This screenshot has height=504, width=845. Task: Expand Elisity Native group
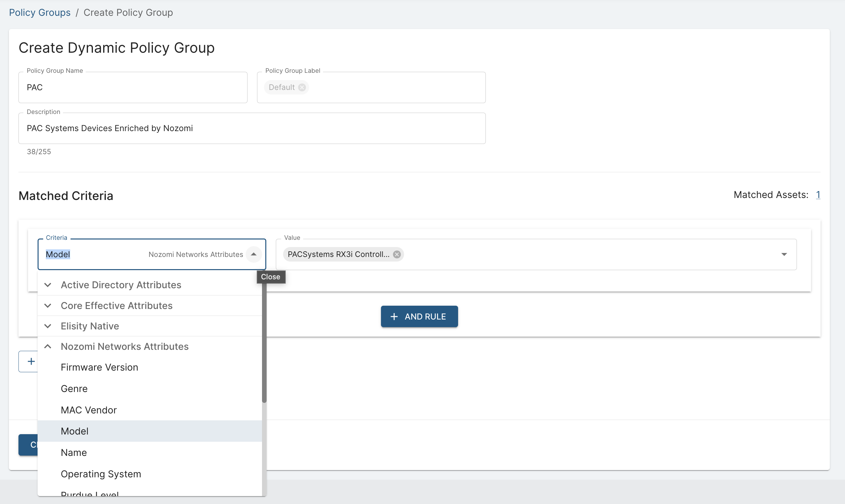150,326
